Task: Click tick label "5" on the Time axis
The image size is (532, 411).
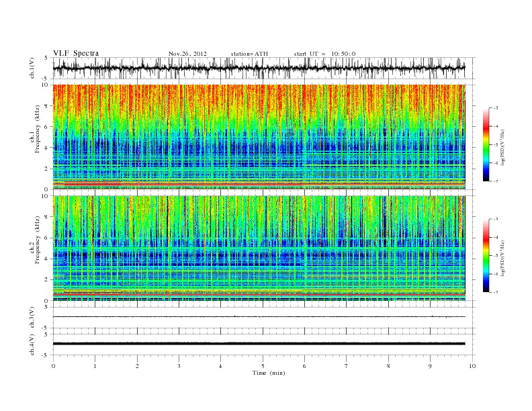Action: pos(263,366)
